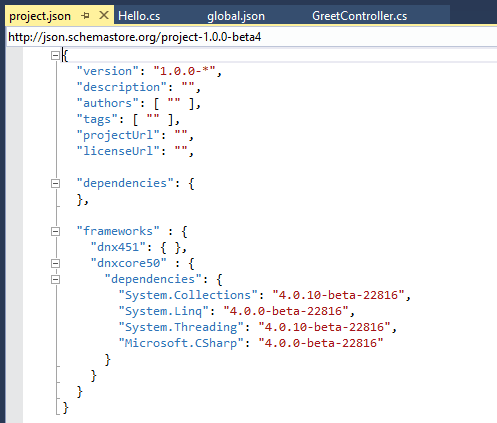The width and height of the screenshot is (497, 423).
Task: Click the "authors" key
Action: (x=107, y=103)
